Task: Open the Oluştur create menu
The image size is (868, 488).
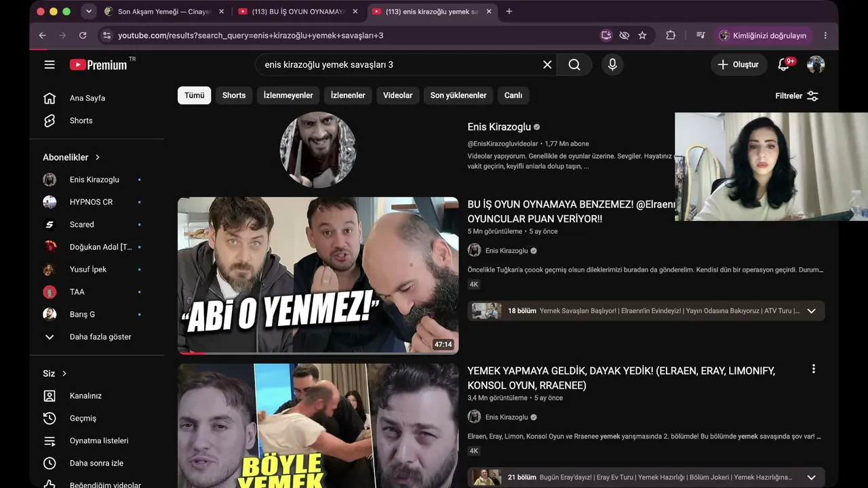Action: coord(738,64)
